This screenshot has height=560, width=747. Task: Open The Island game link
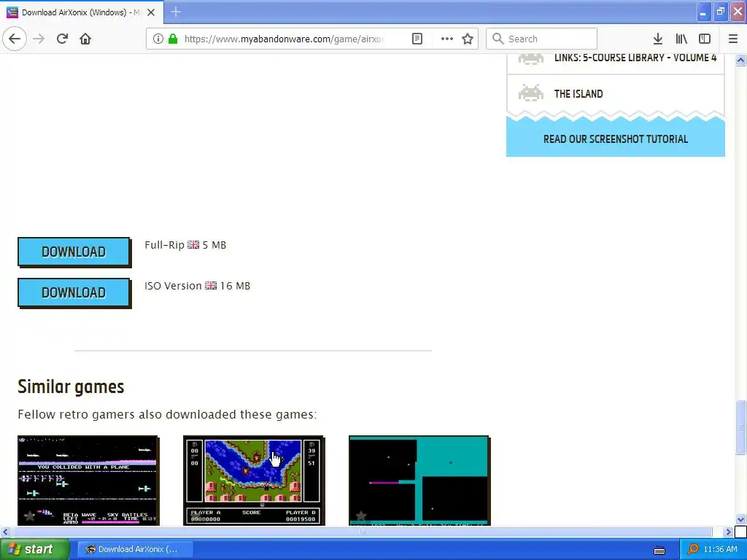pyautogui.click(x=578, y=94)
